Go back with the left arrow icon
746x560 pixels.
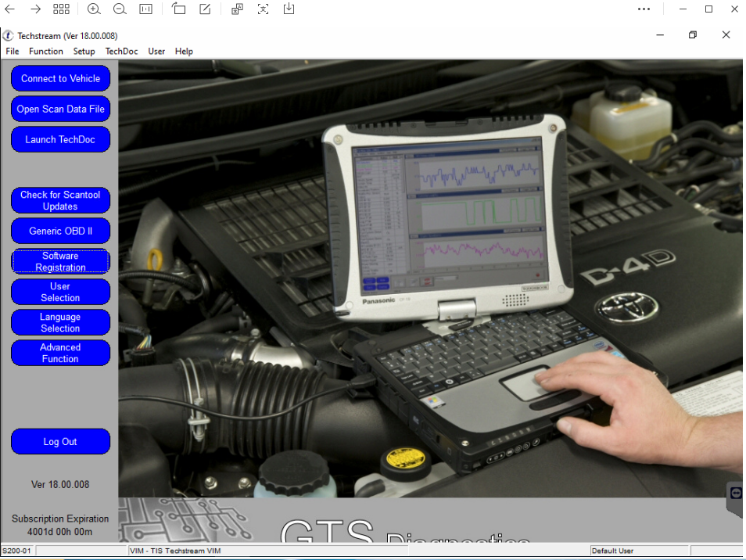pos(9,9)
